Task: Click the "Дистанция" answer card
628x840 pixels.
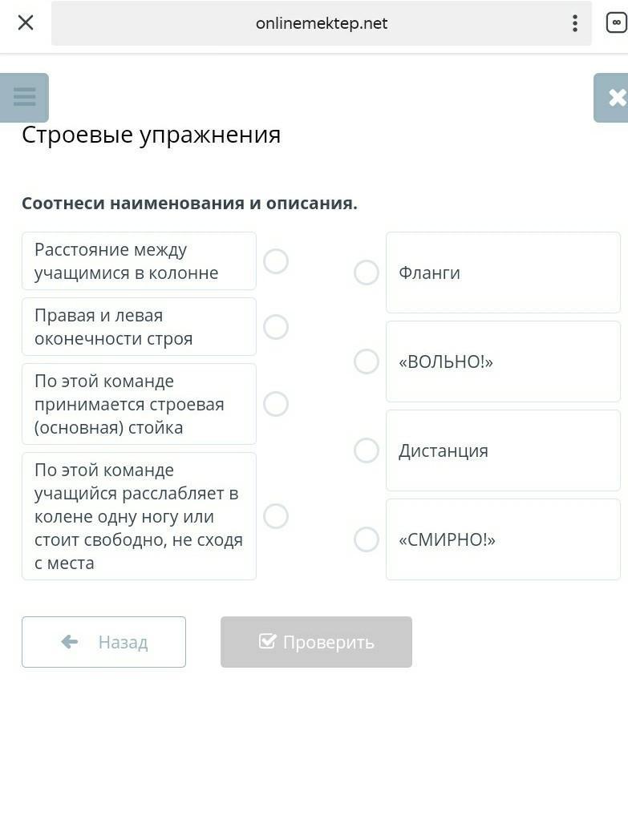Action: tap(503, 450)
